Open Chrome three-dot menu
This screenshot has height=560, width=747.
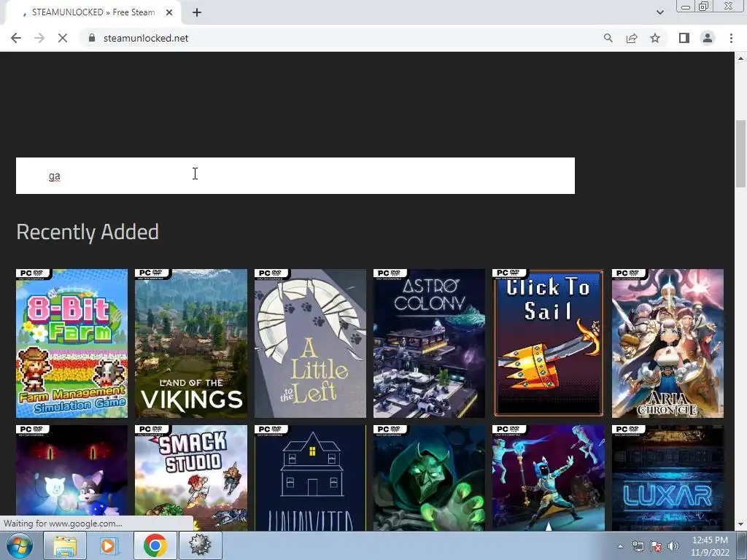pyautogui.click(x=731, y=38)
